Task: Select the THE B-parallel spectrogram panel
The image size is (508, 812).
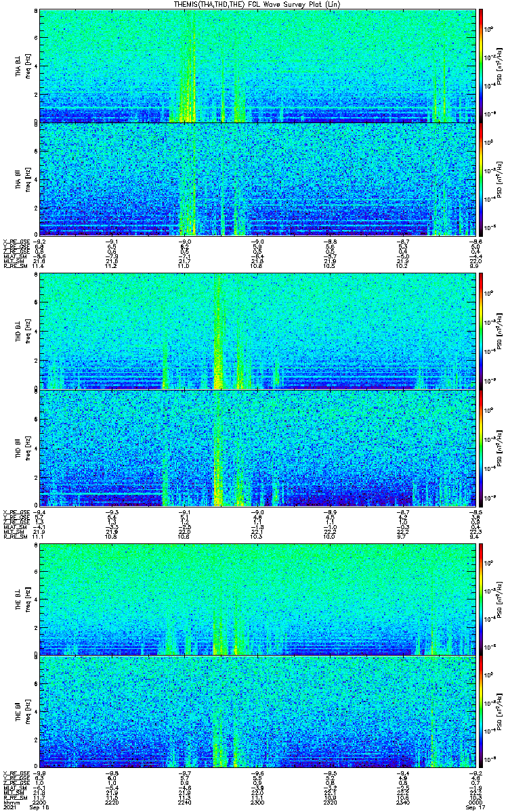Action: 257,712
